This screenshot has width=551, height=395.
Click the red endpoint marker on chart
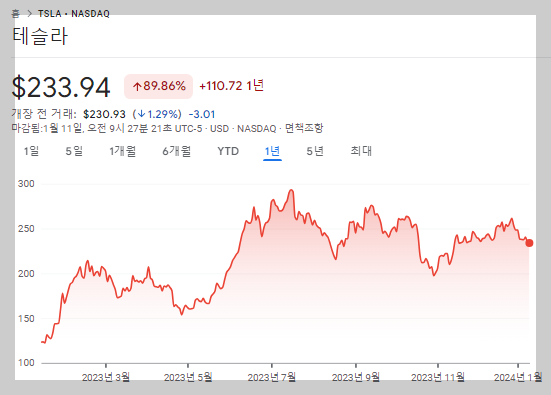pyautogui.click(x=529, y=243)
